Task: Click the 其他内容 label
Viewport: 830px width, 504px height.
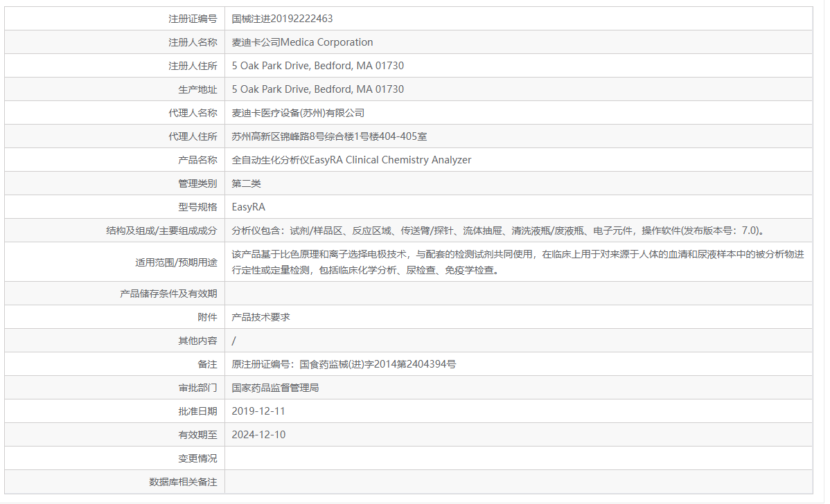Action: 197,341
